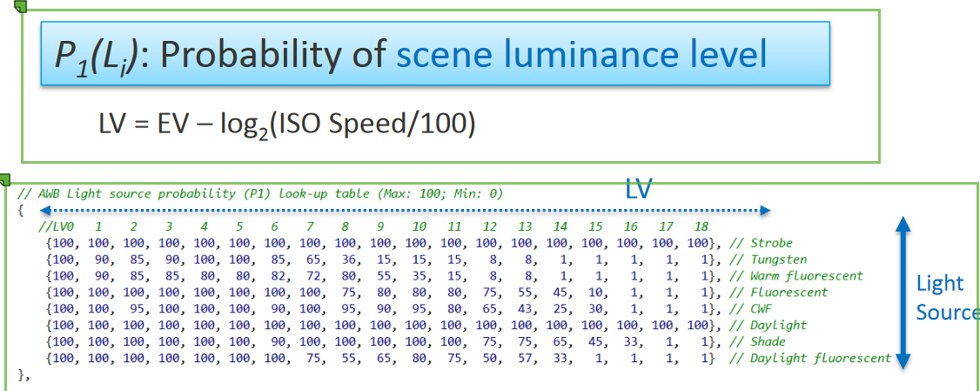Click the '// Tungsten' row comment
This screenshot has height=391, width=980.
pyautogui.click(x=769, y=259)
